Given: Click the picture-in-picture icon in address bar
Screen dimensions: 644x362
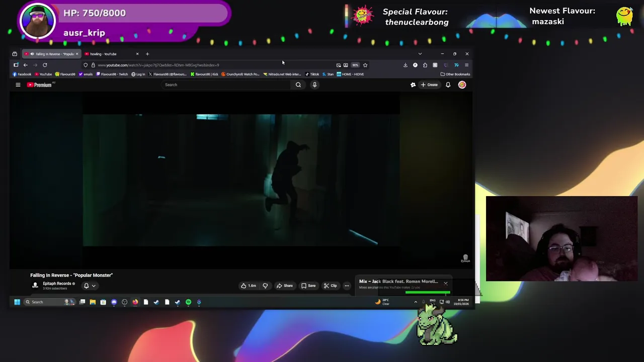Looking at the screenshot, I should pyautogui.click(x=339, y=65).
